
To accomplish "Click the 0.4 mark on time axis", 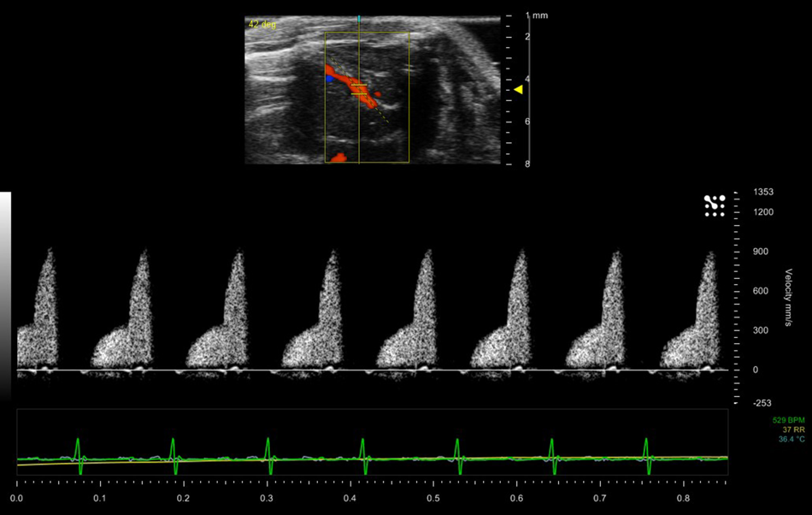I will [350, 498].
